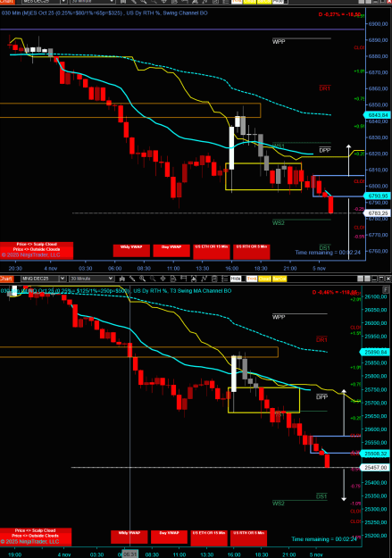This screenshot has height=558, width=392.
Task: Click DS1 label on MNQ chart
Action: pyautogui.click(x=321, y=496)
